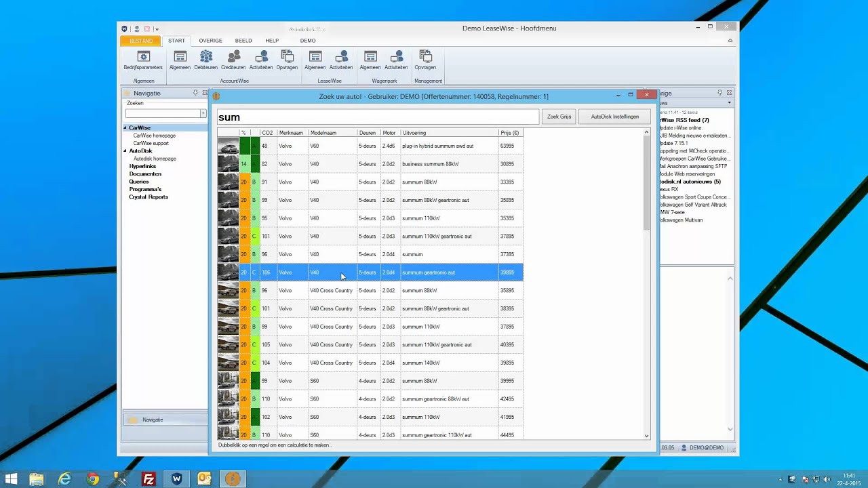Select the row priced 42495
Screen dimensions: 868x488
370,399
